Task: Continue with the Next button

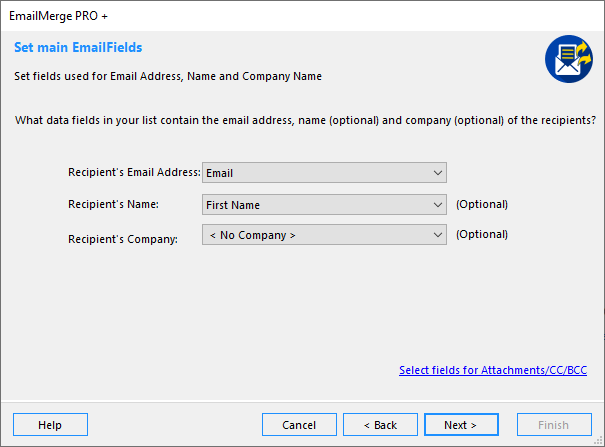Action: (461, 425)
